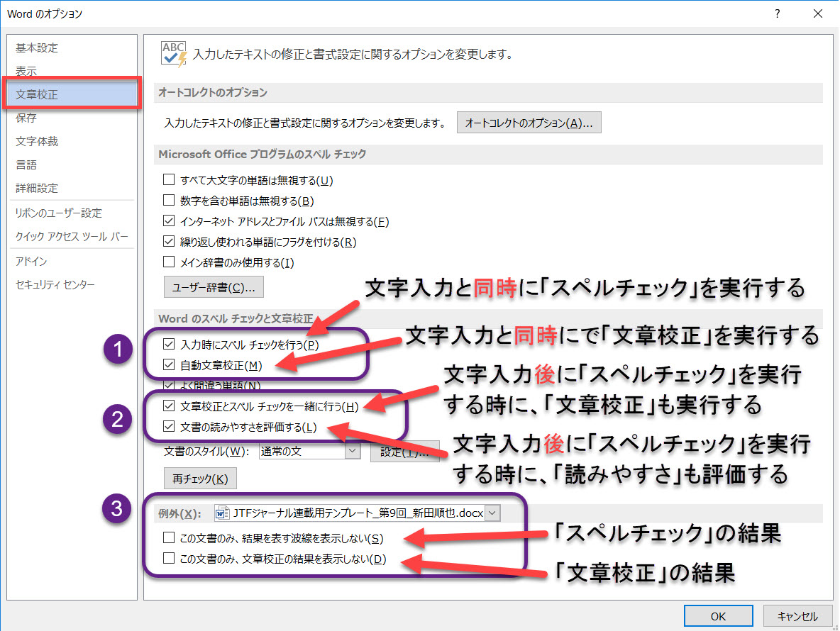Close the Word のオプション dialog
The width and height of the screenshot is (840, 631).
[x=819, y=13]
